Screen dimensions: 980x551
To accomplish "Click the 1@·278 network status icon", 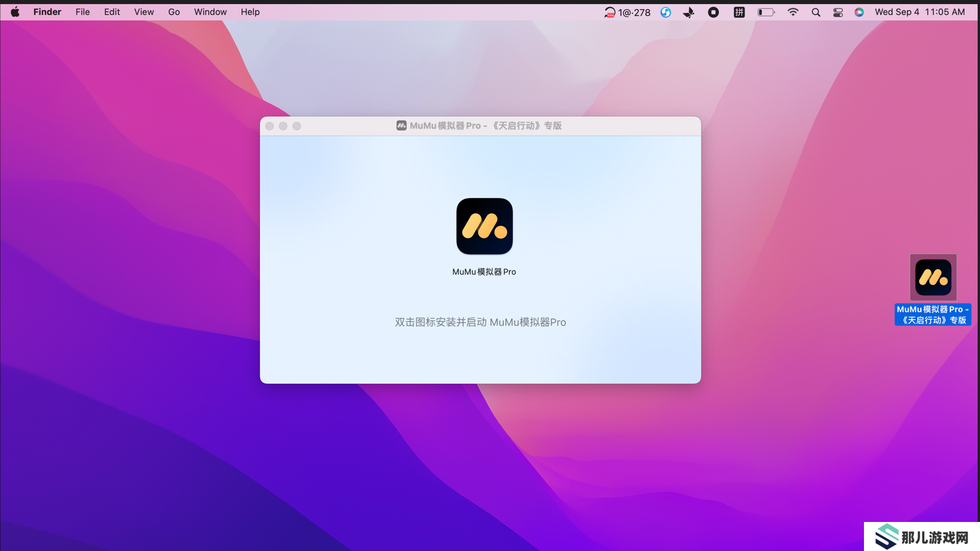I will [x=627, y=12].
